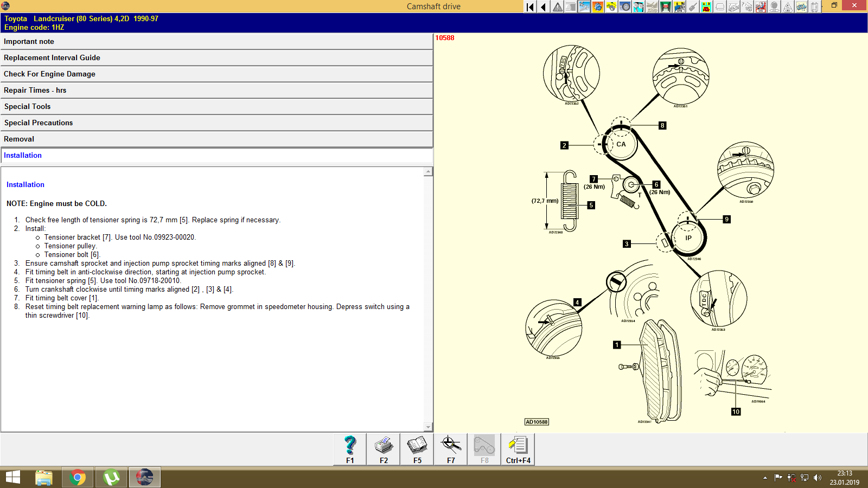868x488 pixels.
Task: Open notes with the Ctrl+F4 pencil icon
Action: pyautogui.click(x=518, y=447)
